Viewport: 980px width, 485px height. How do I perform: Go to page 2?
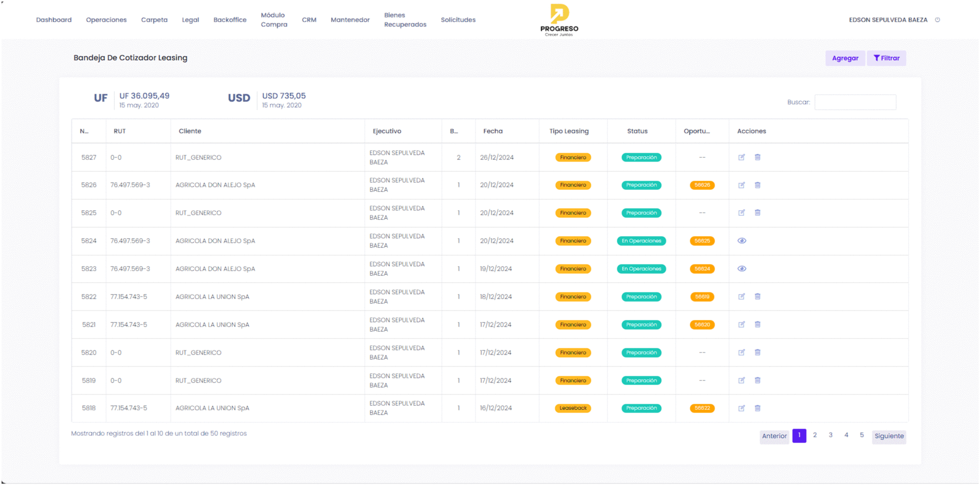(815, 435)
